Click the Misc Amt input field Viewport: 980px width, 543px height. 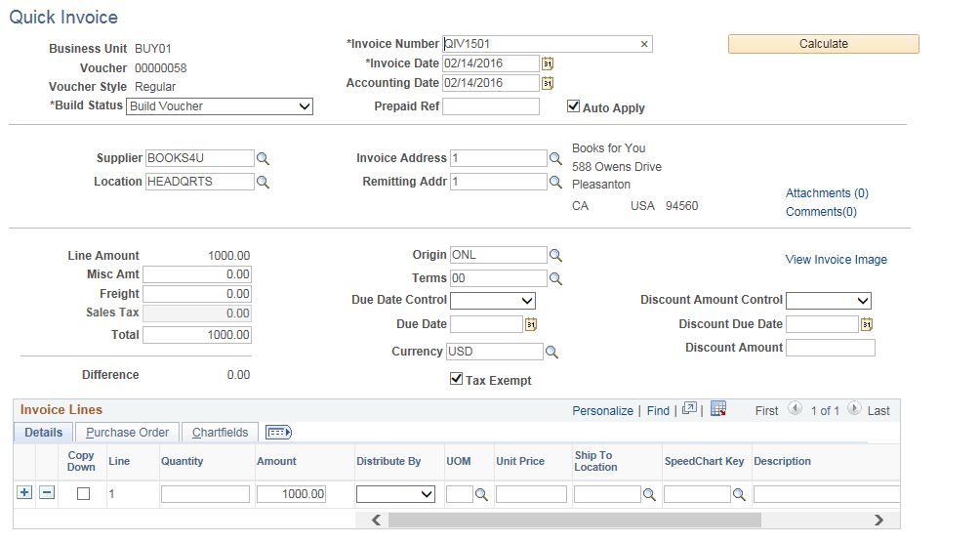(197, 274)
